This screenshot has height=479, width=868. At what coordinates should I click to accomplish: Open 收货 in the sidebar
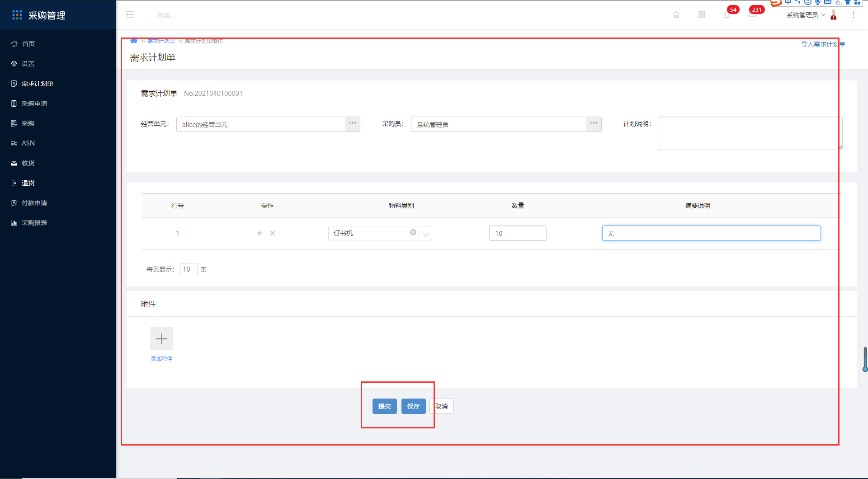(28, 163)
